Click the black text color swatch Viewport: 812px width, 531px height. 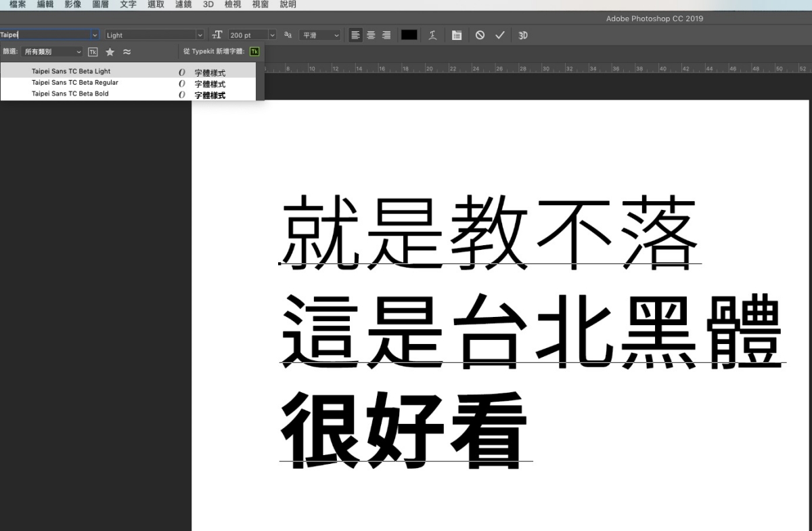[x=409, y=35]
